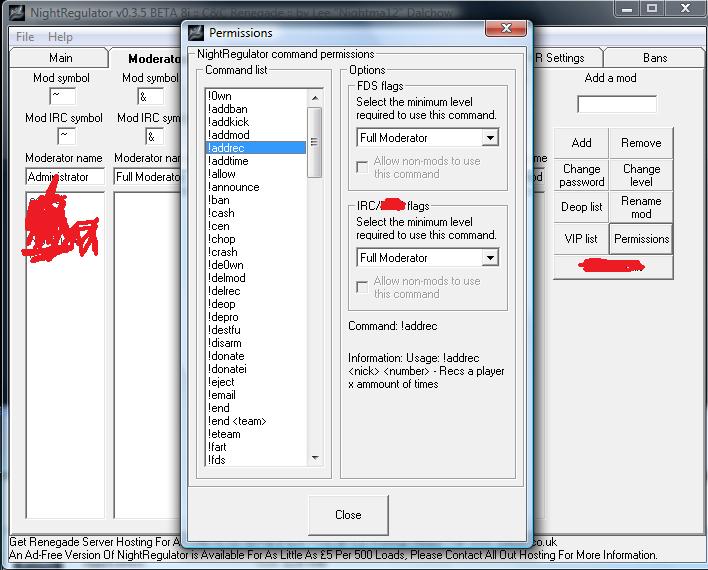Screen dimensions: 708x570
Task: Switch to the Main tab
Action: click(60, 58)
